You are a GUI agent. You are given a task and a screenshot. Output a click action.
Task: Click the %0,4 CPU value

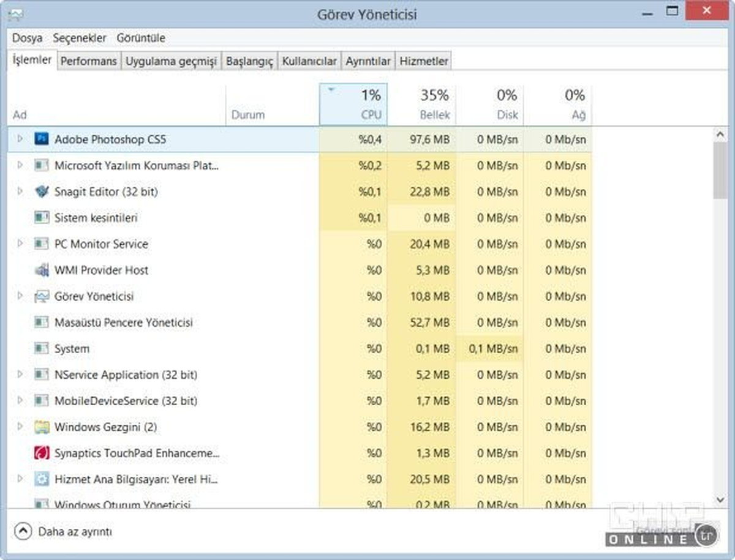[370, 140]
